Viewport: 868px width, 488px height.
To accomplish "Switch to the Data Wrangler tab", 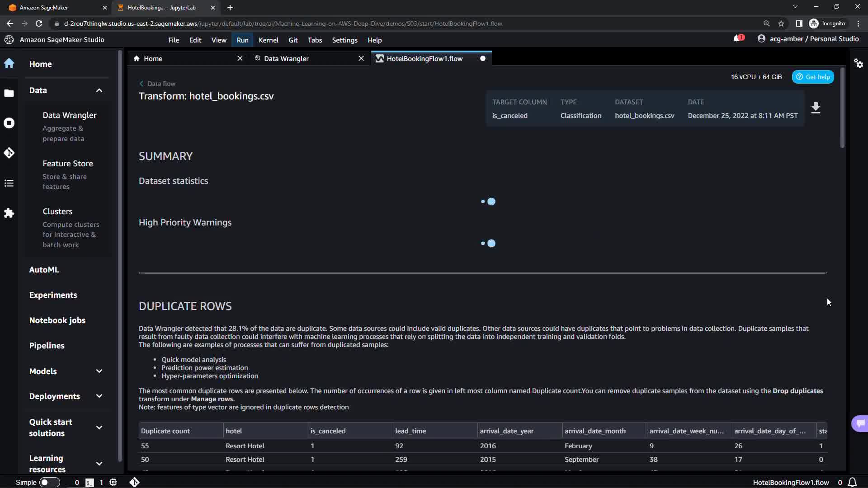I will (x=286, y=59).
